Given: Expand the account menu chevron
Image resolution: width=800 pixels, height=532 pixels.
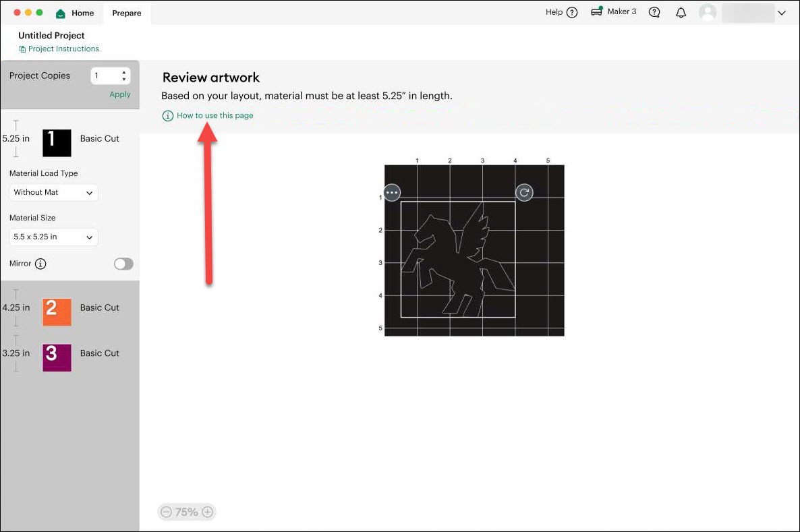Looking at the screenshot, I should [782, 13].
